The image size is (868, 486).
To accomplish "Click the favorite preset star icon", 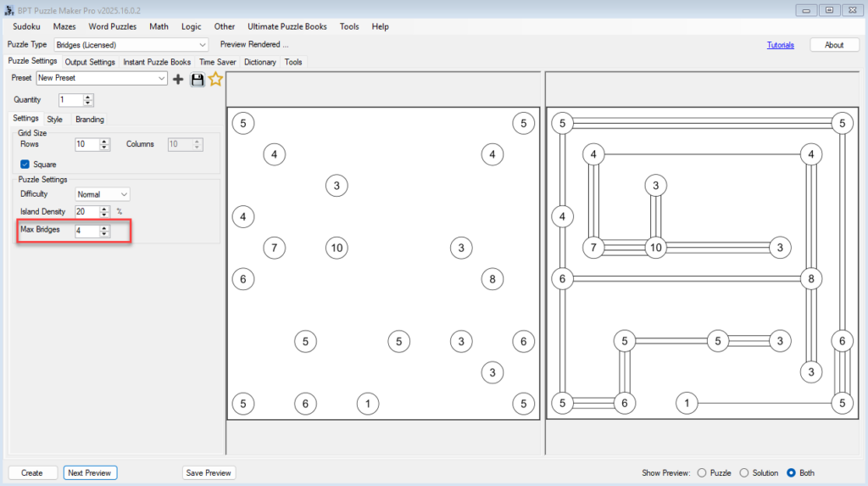I will [215, 79].
